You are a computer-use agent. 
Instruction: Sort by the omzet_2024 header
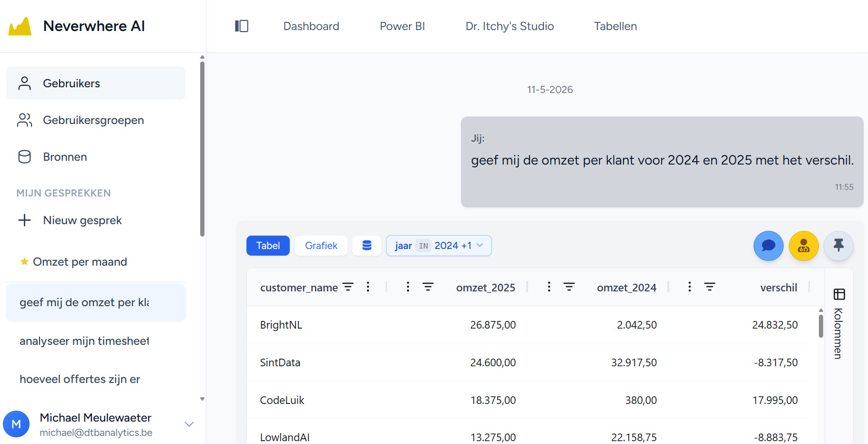coord(626,288)
